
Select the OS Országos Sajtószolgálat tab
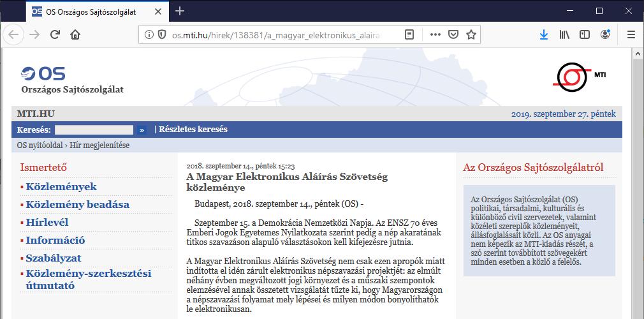(x=96, y=11)
